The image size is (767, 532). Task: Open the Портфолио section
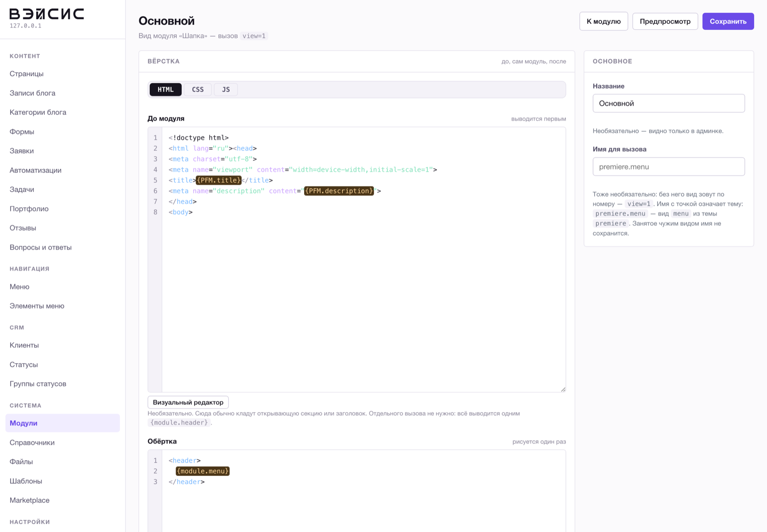click(x=29, y=209)
